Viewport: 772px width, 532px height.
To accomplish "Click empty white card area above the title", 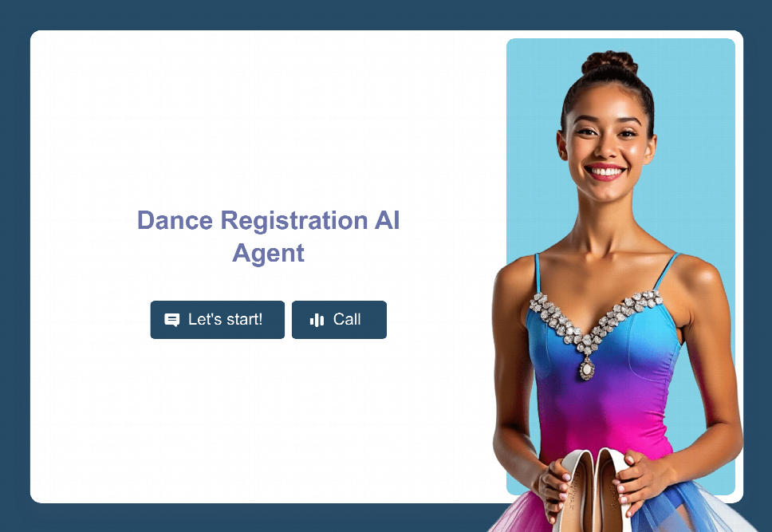I will tap(268, 118).
